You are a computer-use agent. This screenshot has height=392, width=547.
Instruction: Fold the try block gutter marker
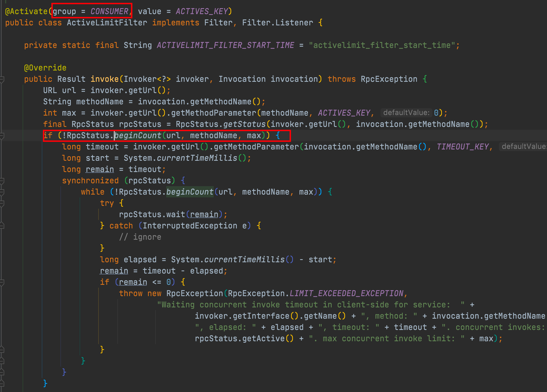point(2,204)
